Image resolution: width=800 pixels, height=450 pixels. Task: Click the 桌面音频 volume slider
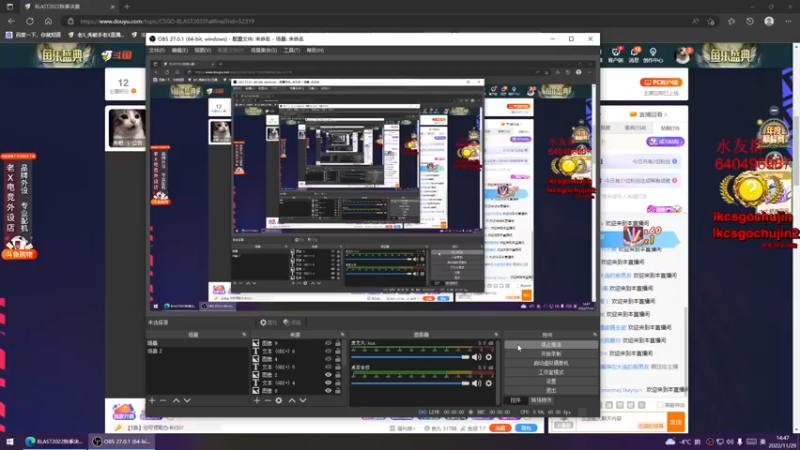[410, 383]
